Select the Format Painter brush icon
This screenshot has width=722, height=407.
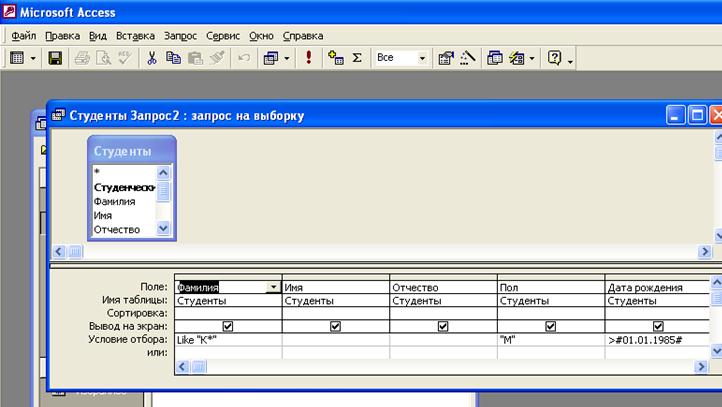[217, 58]
